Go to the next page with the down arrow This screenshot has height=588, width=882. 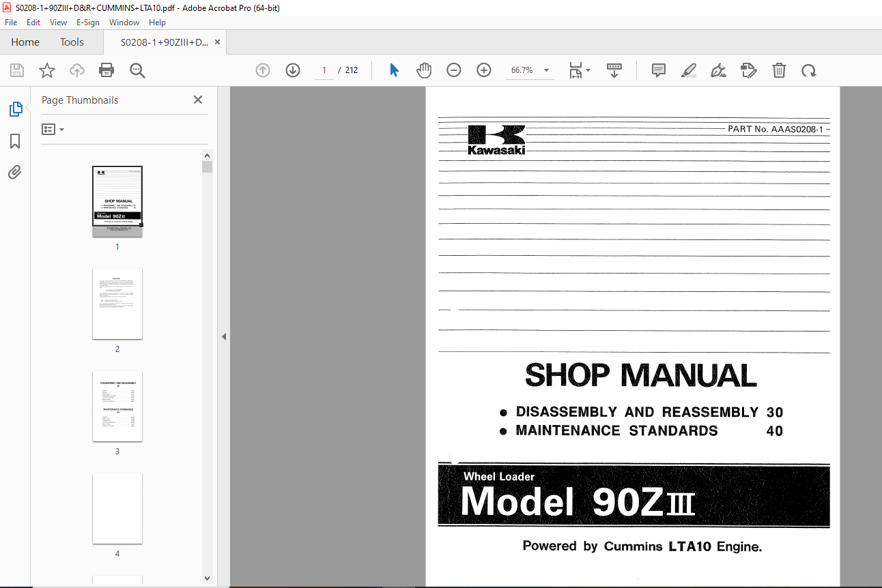click(x=293, y=70)
